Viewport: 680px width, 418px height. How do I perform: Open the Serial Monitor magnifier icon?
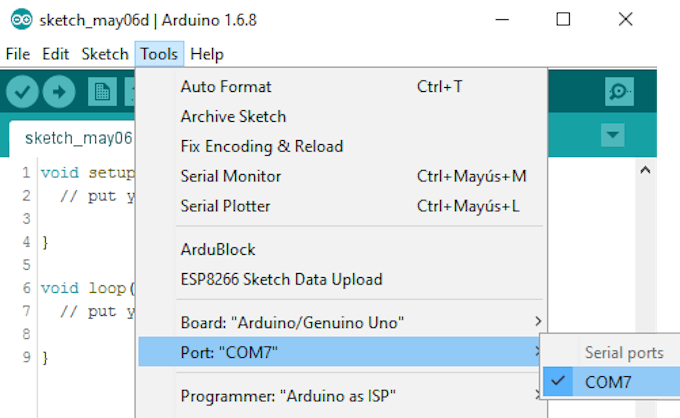[x=619, y=91]
